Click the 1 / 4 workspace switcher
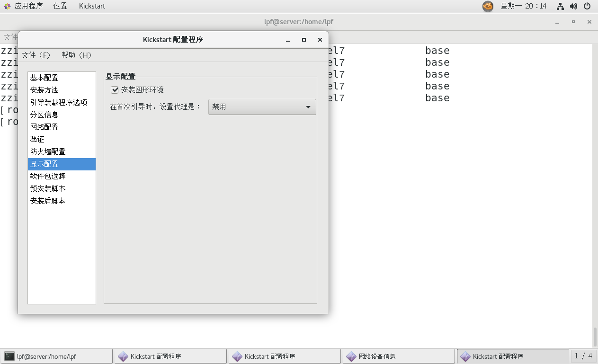 click(583, 356)
